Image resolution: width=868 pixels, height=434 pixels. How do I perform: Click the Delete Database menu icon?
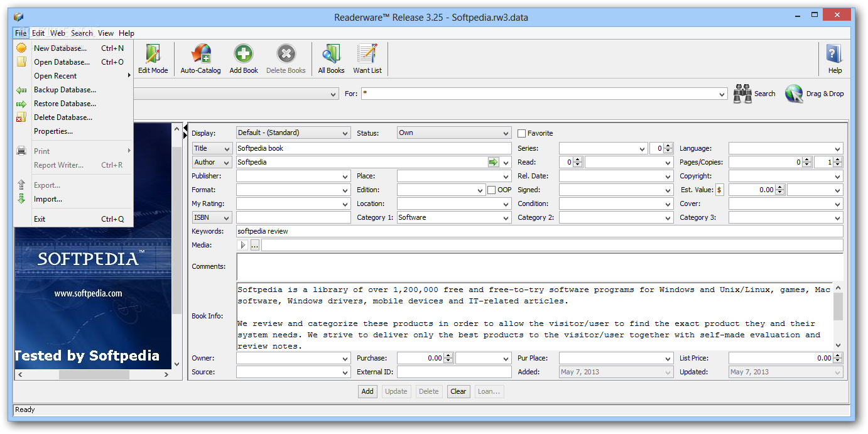tap(21, 117)
